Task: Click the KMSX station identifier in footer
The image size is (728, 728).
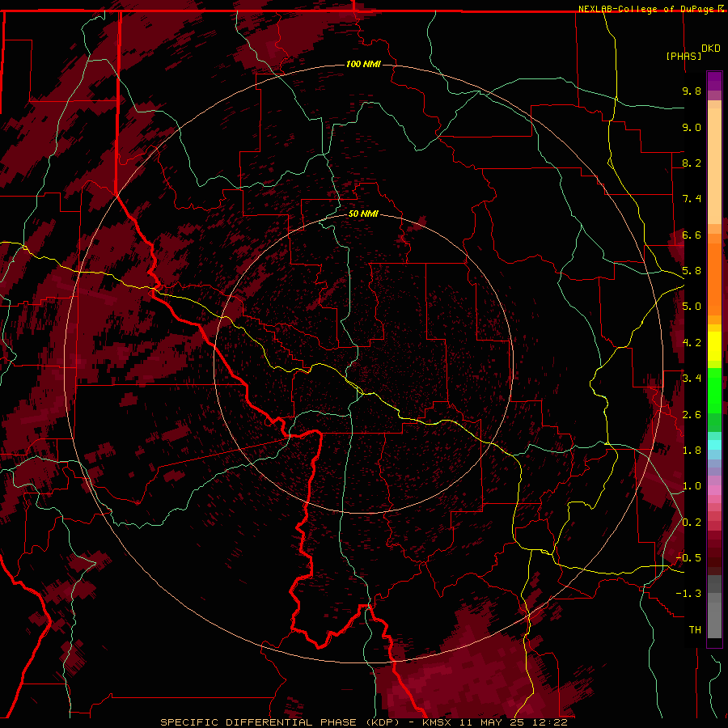Action: tap(437, 722)
